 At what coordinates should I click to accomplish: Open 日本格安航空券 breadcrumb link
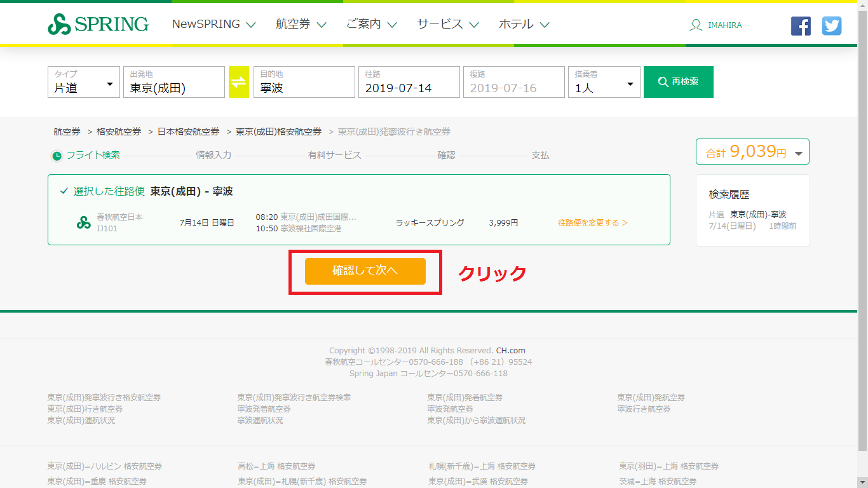pyautogui.click(x=188, y=132)
